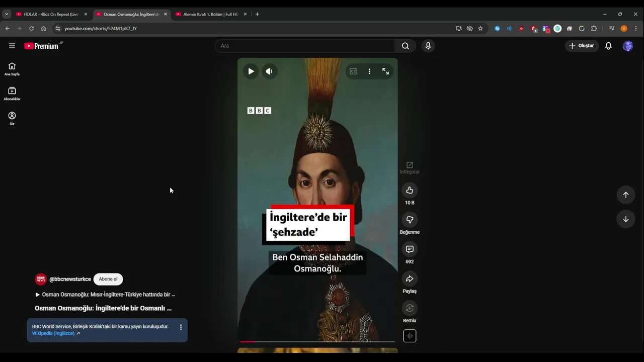Viewport: 644px width, 362px height.
Task: Focus the Ara search field
Action: tap(306, 46)
